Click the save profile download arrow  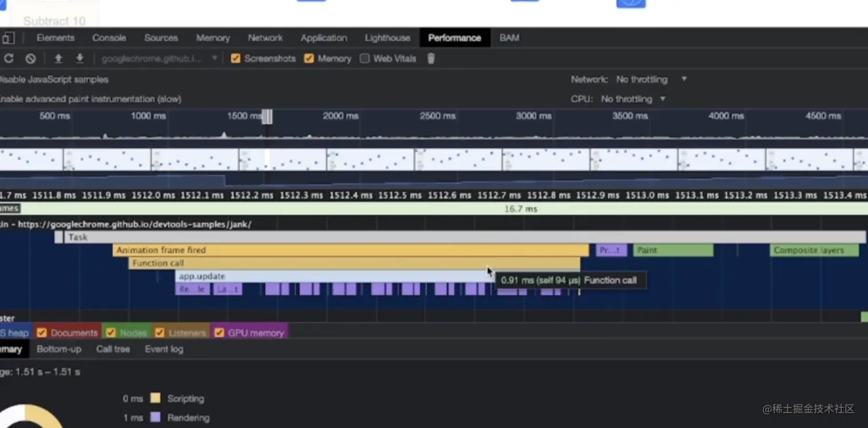click(80, 59)
